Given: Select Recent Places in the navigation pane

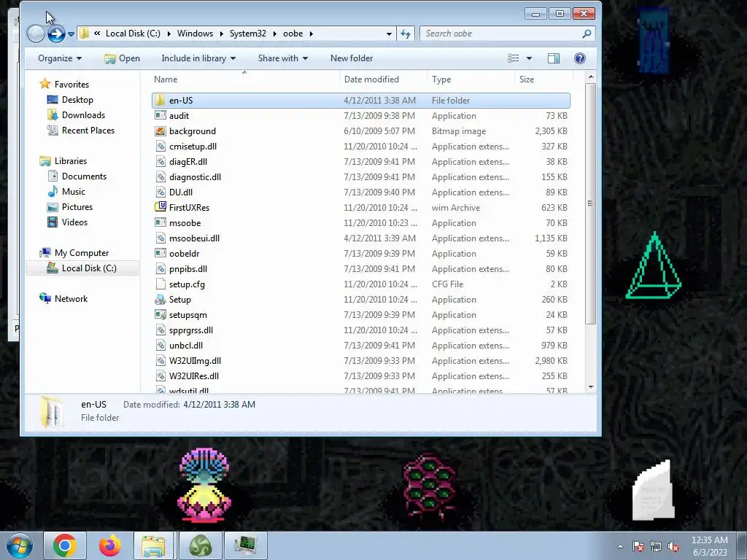Looking at the screenshot, I should pyautogui.click(x=88, y=130).
